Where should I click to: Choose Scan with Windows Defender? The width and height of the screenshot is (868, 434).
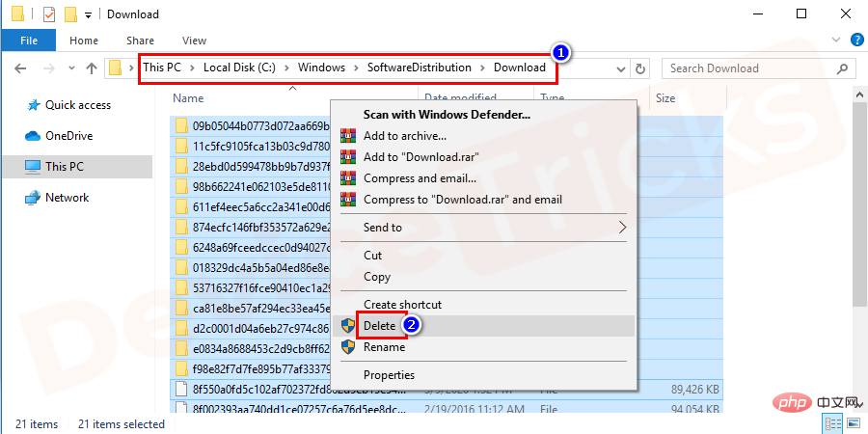coord(483,115)
